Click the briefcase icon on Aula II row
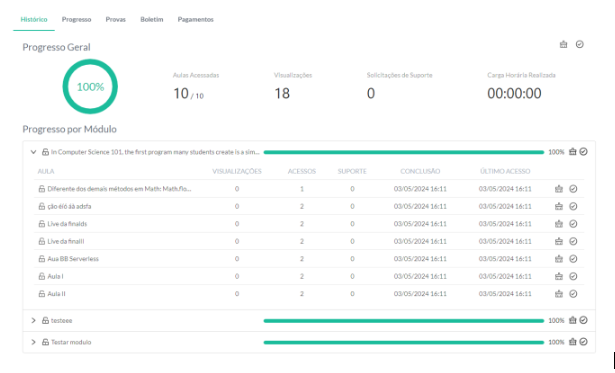 (559, 294)
